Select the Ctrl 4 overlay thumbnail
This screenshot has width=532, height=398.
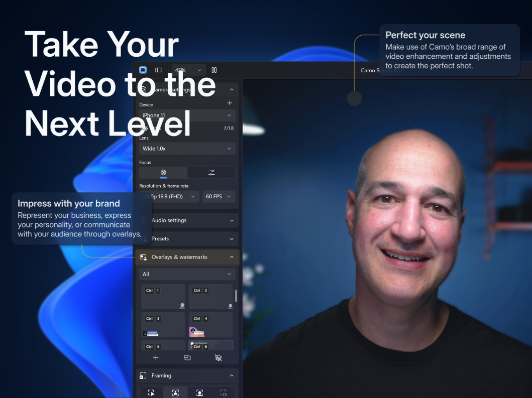(210, 325)
